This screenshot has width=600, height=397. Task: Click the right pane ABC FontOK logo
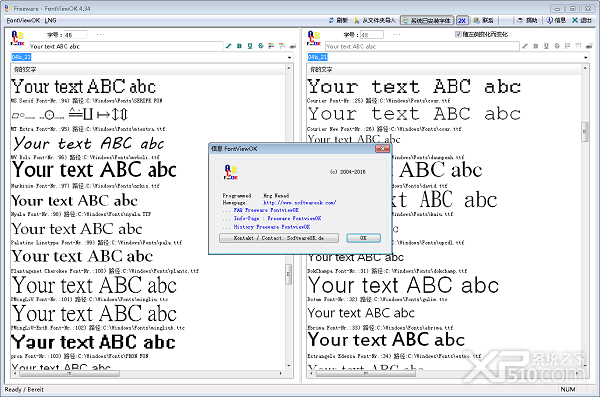[314, 39]
